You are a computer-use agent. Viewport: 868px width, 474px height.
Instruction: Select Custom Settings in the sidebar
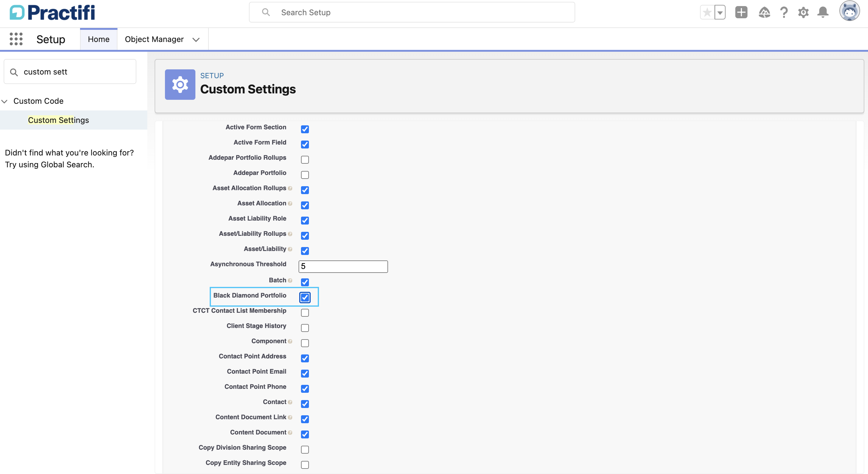click(x=58, y=120)
